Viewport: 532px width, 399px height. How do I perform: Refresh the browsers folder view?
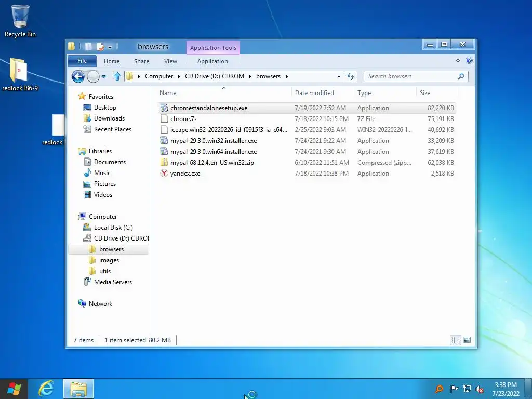pyautogui.click(x=351, y=76)
